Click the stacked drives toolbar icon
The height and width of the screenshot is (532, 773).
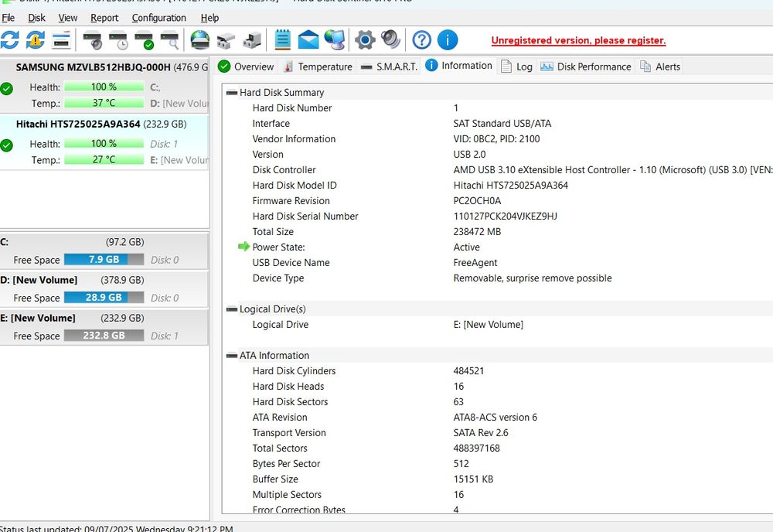tap(226, 40)
